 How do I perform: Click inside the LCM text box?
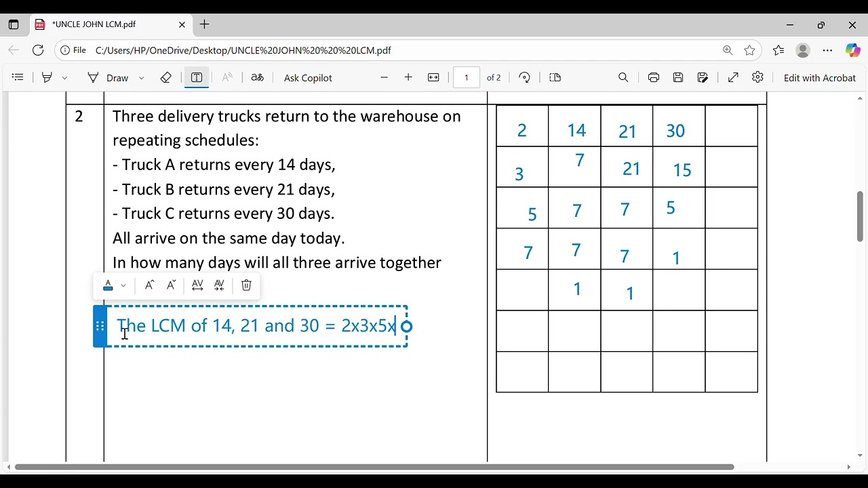coord(256,326)
